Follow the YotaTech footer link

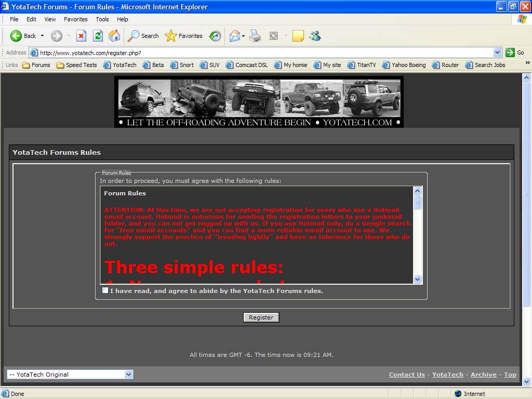point(447,375)
